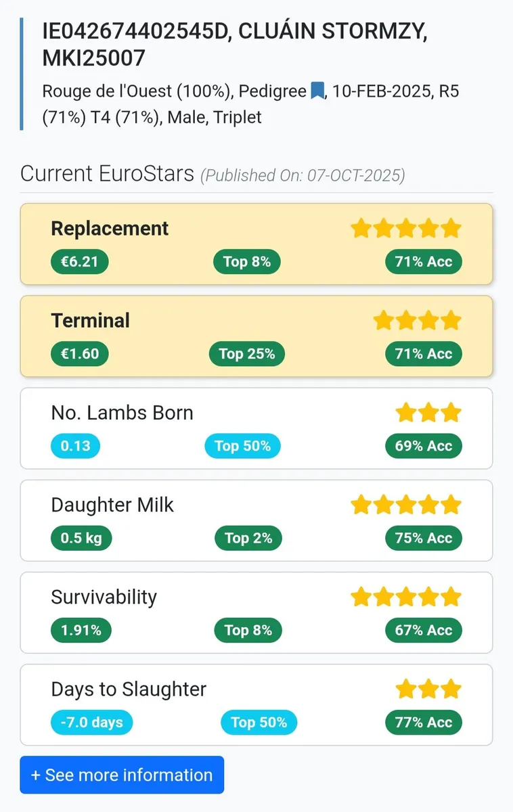513x812 pixels.
Task: Click the Replacement five-star rating
Action: coord(405,228)
